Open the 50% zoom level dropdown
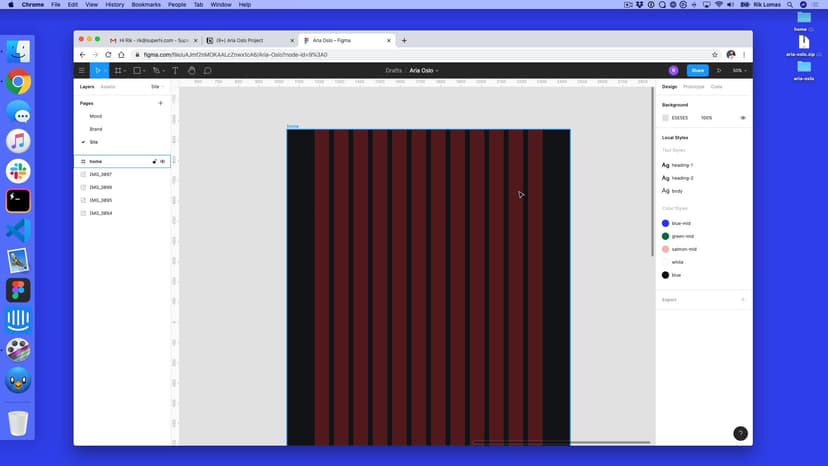 pos(738,71)
